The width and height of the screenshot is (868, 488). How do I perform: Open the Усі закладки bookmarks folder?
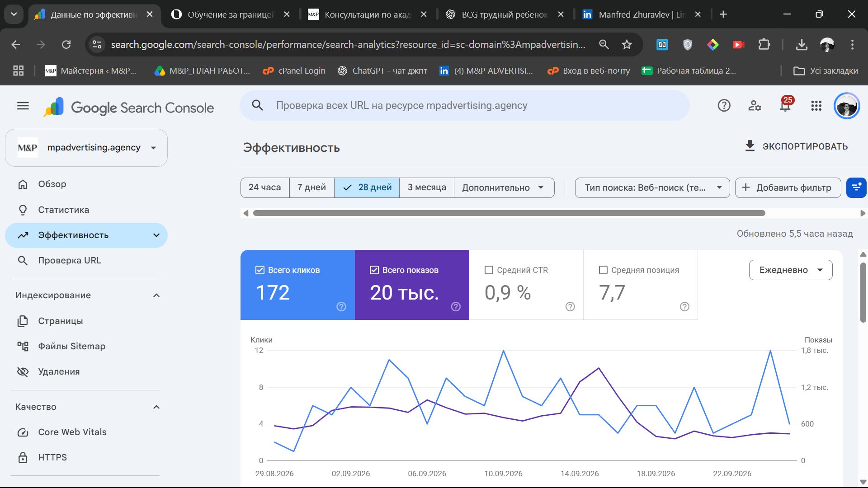826,71
